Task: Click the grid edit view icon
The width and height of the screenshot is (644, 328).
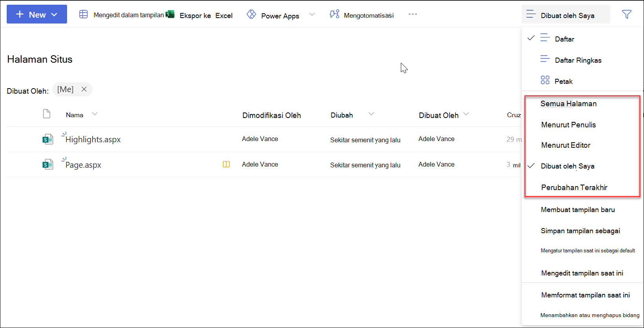Action: 84,14
